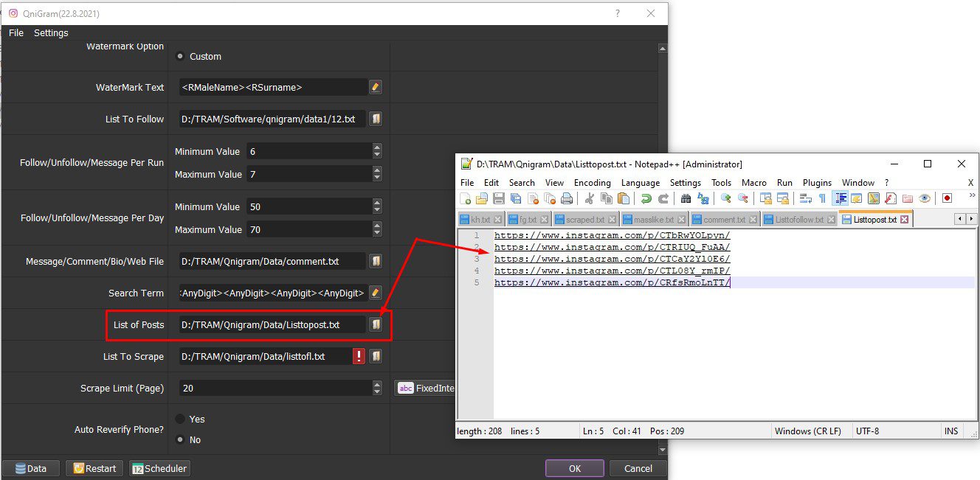Click Cut scissors icon in Notepad++
This screenshot has height=480, width=980.
pyautogui.click(x=590, y=198)
